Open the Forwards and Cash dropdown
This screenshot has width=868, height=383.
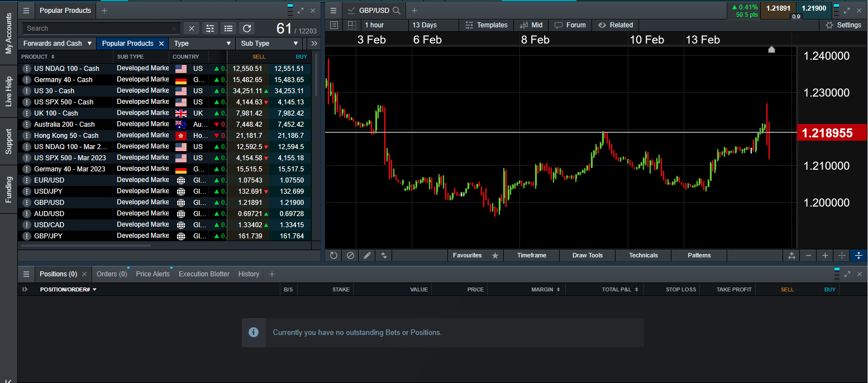(57, 44)
